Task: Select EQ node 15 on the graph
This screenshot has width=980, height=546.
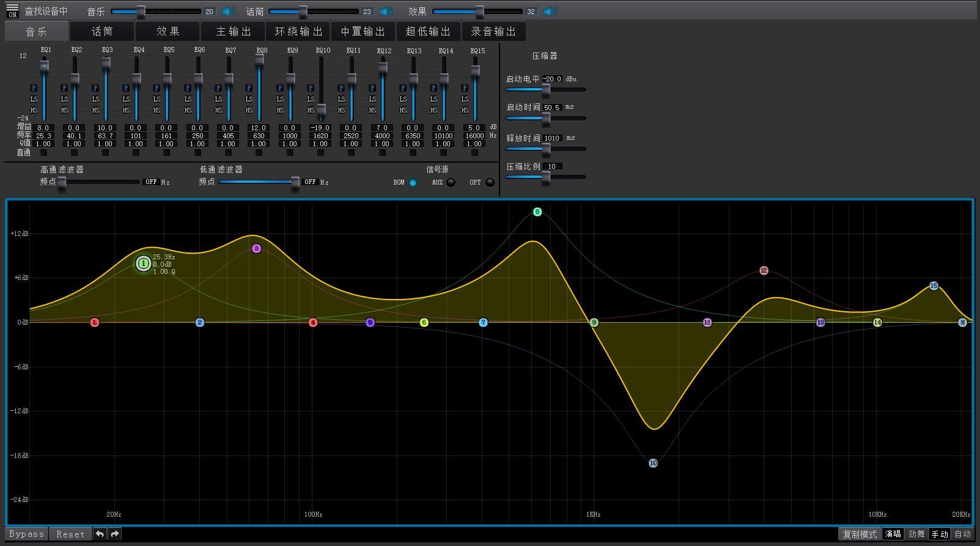Action: pyautogui.click(x=934, y=286)
